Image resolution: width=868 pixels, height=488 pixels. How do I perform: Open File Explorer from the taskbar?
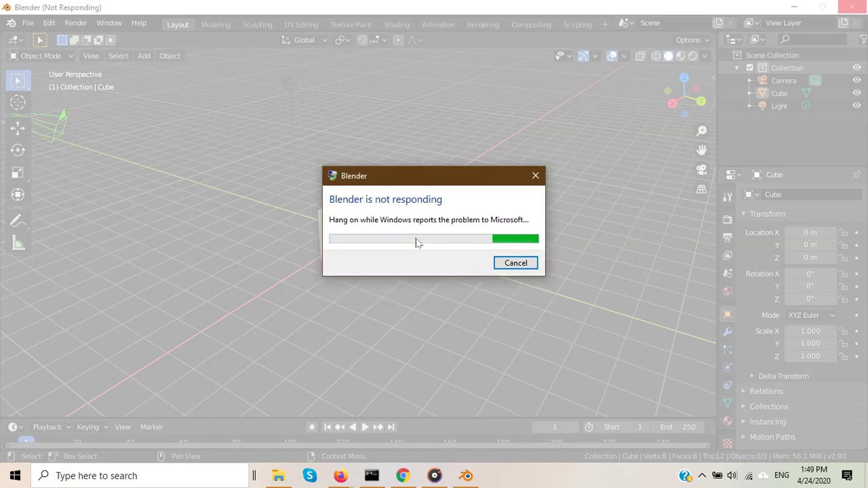point(278,476)
